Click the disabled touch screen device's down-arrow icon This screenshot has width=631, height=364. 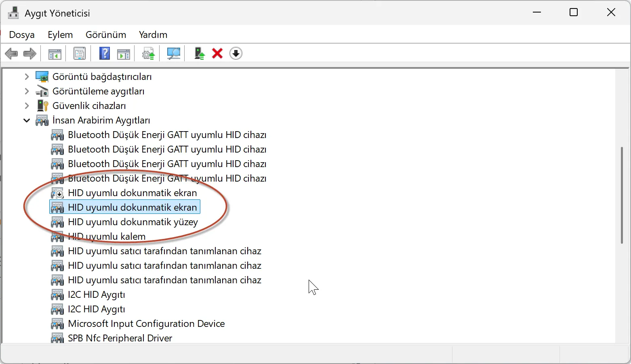coord(57,193)
